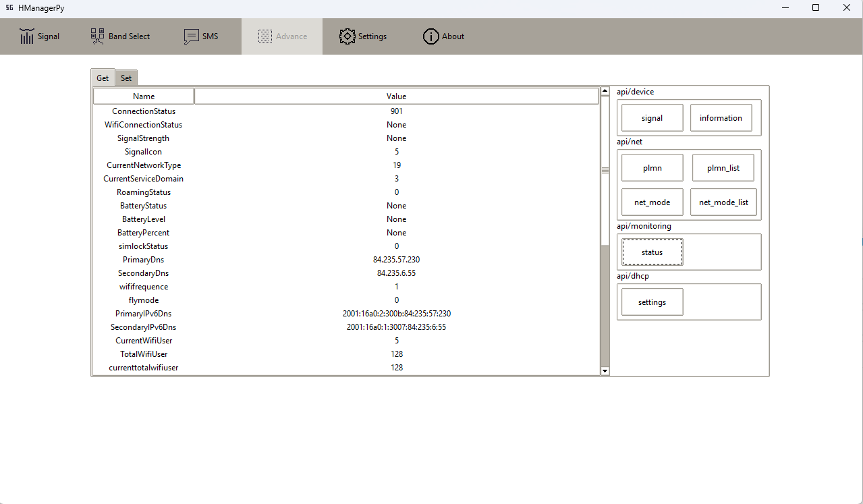Click the plmn button
This screenshot has height=504, width=863.
point(652,168)
